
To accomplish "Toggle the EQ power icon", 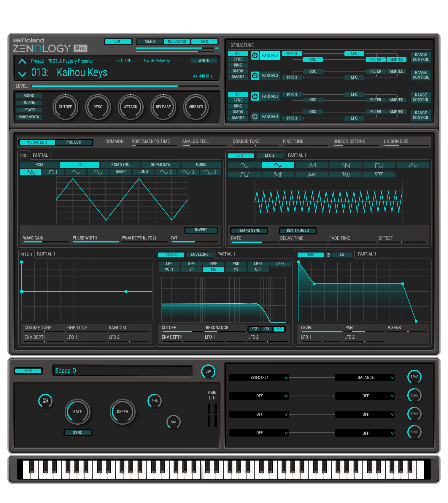I will coord(328,255).
